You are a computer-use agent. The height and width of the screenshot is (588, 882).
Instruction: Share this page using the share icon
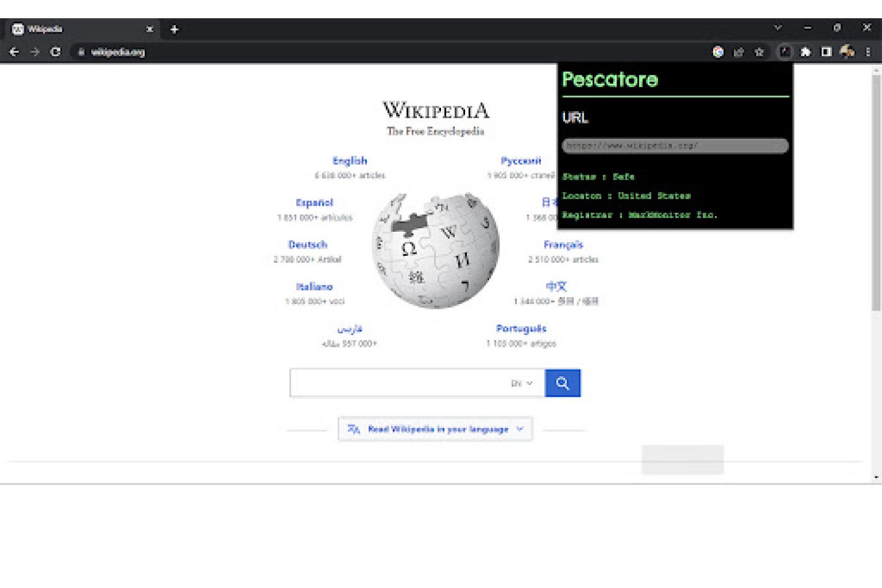739,52
